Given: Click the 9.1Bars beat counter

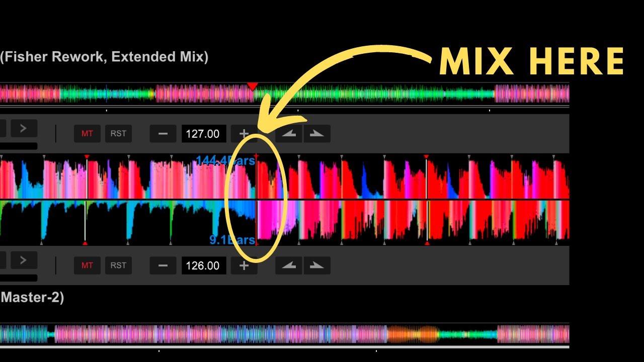Looking at the screenshot, I should pos(232,240).
